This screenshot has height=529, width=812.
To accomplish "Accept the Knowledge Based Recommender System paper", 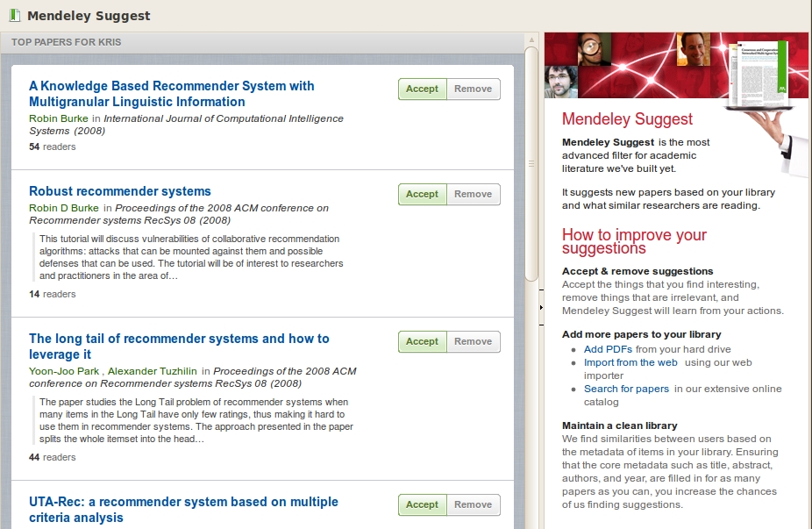I will [x=422, y=89].
